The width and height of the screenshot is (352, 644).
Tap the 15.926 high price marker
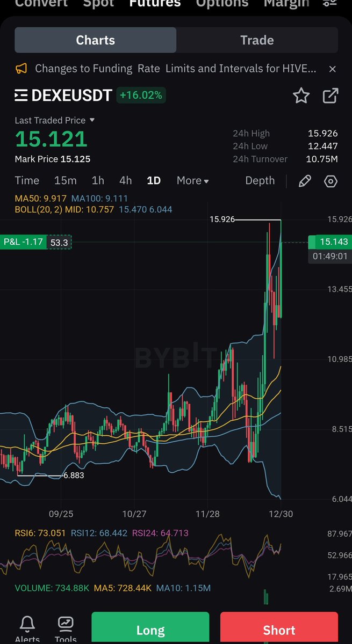(x=222, y=219)
